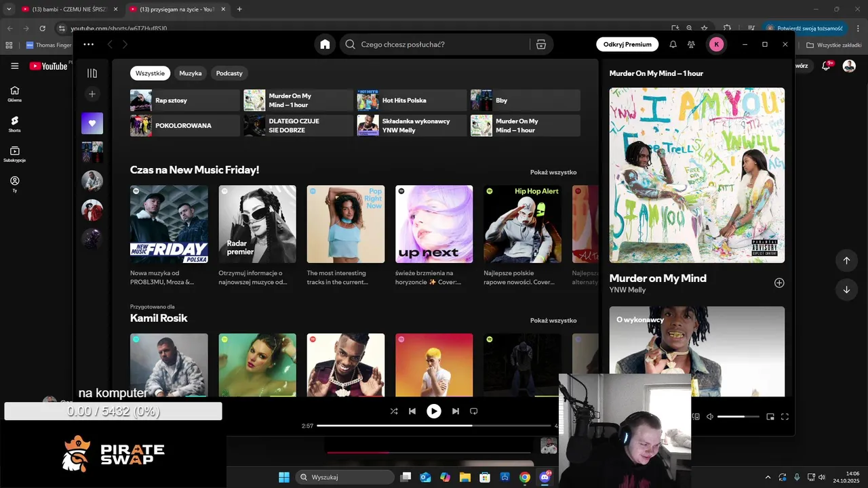Open Spotify miniplayer icon

[x=770, y=417]
